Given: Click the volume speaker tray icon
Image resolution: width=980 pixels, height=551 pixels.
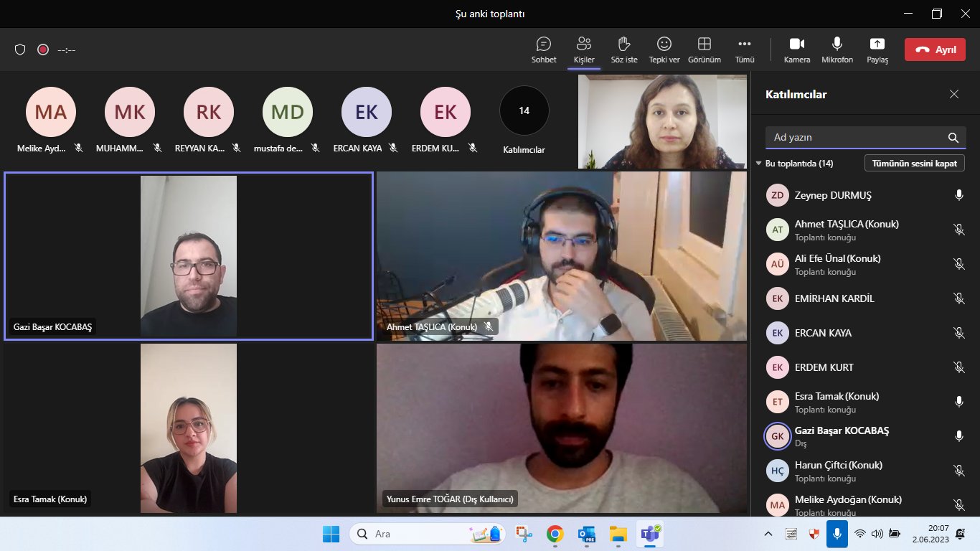Looking at the screenshot, I should tap(877, 534).
